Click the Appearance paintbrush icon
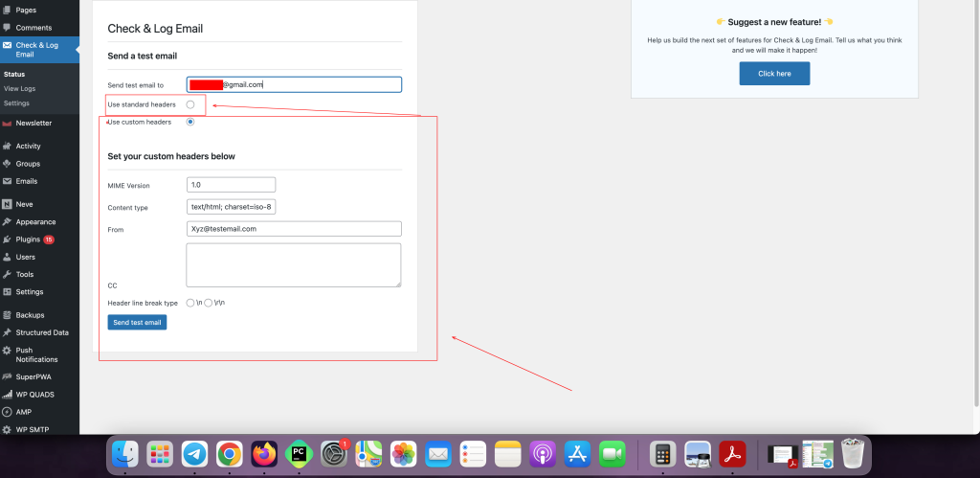Image resolution: width=980 pixels, height=478 pixels. point(7,222)
